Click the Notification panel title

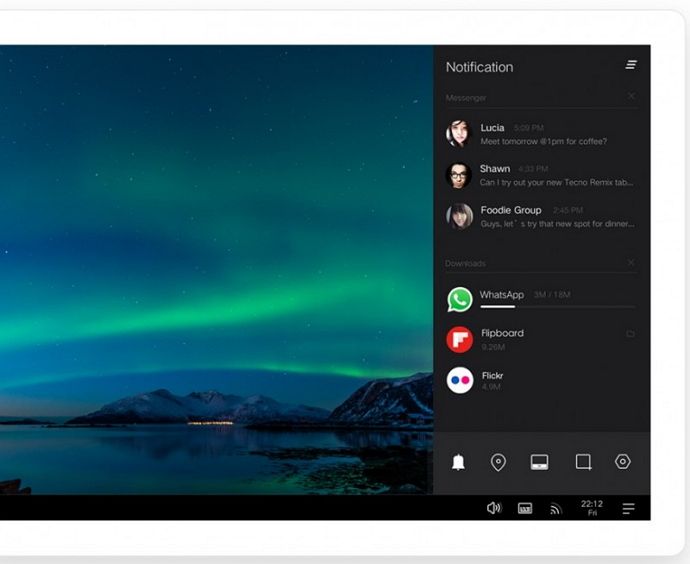click(x=480, y=67)
